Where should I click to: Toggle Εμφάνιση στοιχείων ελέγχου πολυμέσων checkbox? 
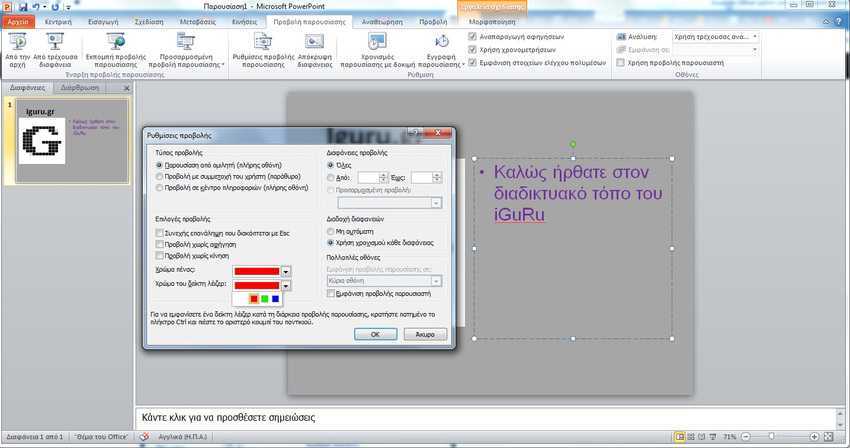[x=472, y=63]
